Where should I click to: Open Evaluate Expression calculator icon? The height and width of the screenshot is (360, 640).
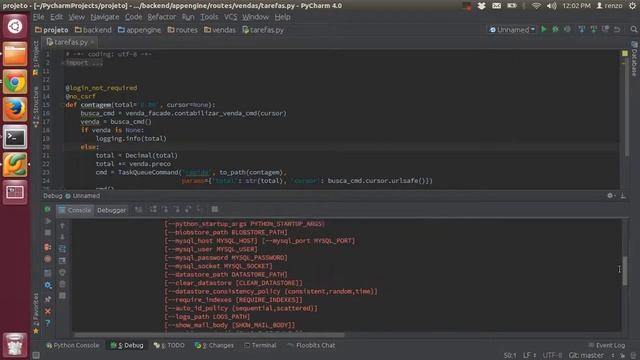(x=215, y=210)
